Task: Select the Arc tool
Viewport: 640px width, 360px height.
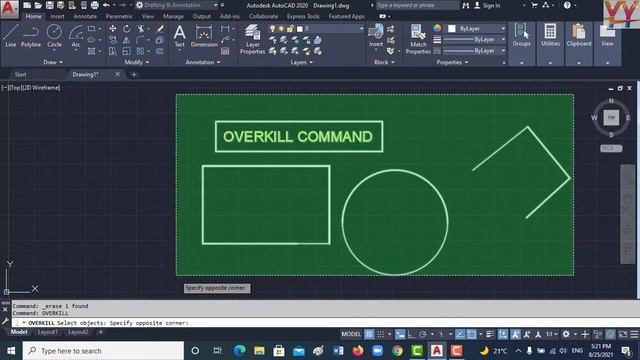Action: 76,36
